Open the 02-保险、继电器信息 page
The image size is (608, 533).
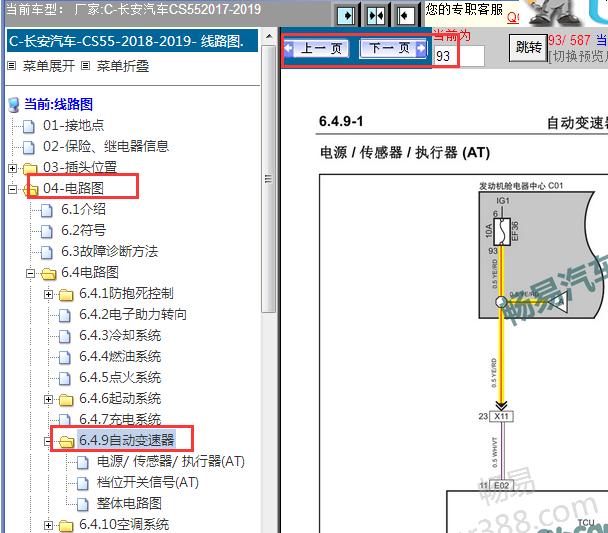(x=106, y=147)
